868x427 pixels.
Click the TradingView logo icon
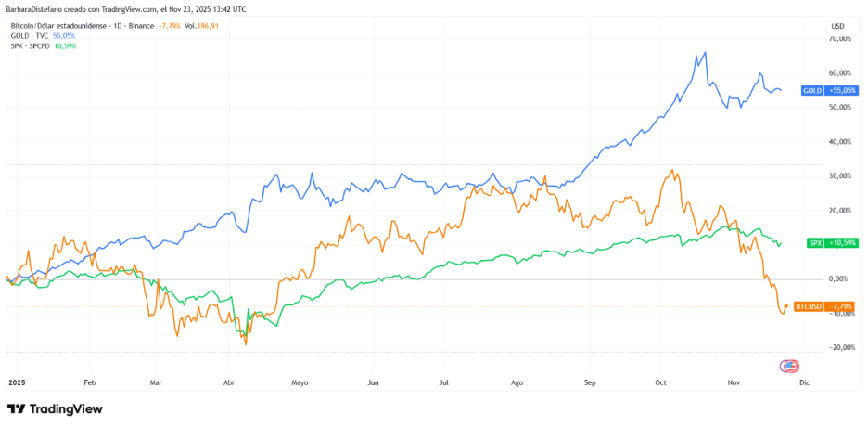tap(17, 409)
